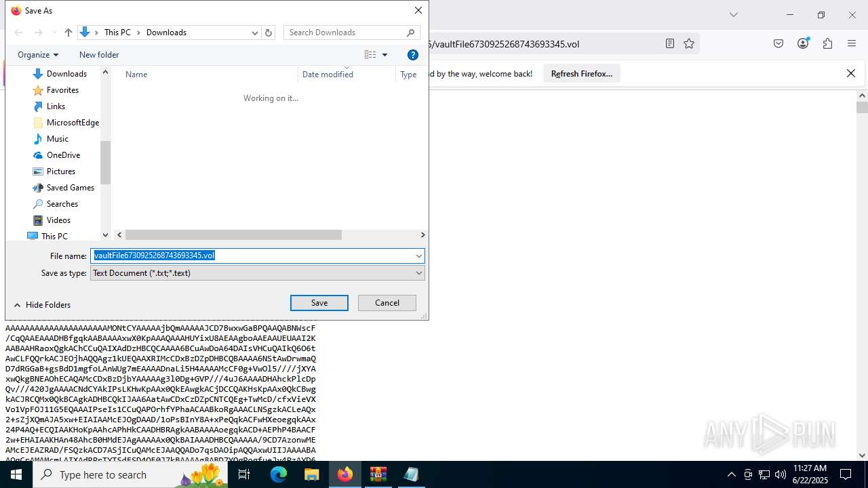This screenshot has width=868, height=488.
Task: Open the Organize menu
Action: (38, 55)
